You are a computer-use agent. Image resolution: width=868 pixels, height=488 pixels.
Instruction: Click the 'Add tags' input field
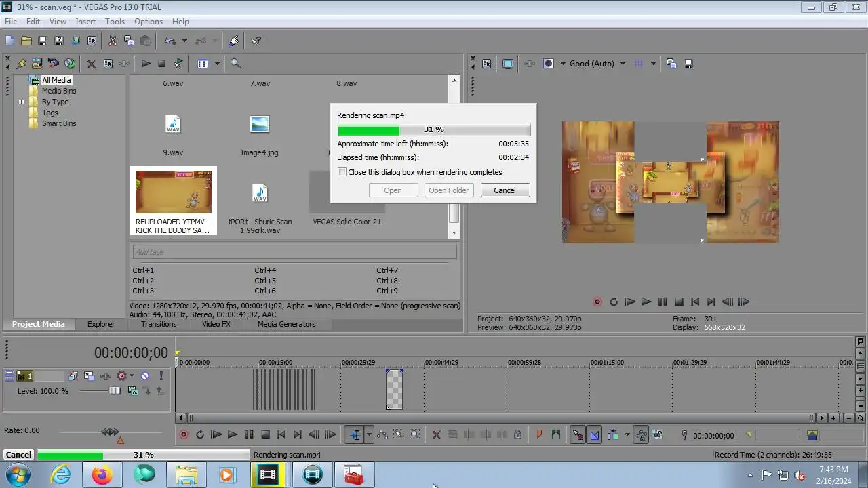click(x=294, y=252)
